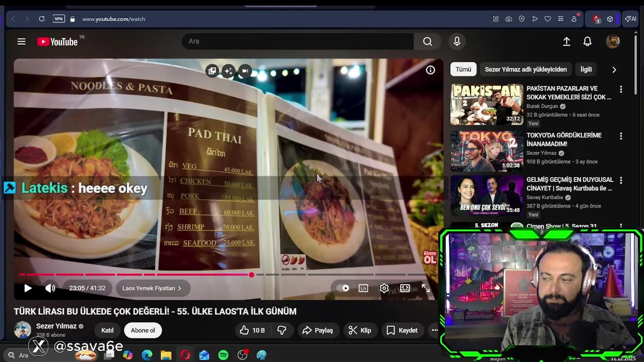This screenshot has width=644, height=362.
Task: Open the Paylaş share dialog
Action: [x=317, y=330]
